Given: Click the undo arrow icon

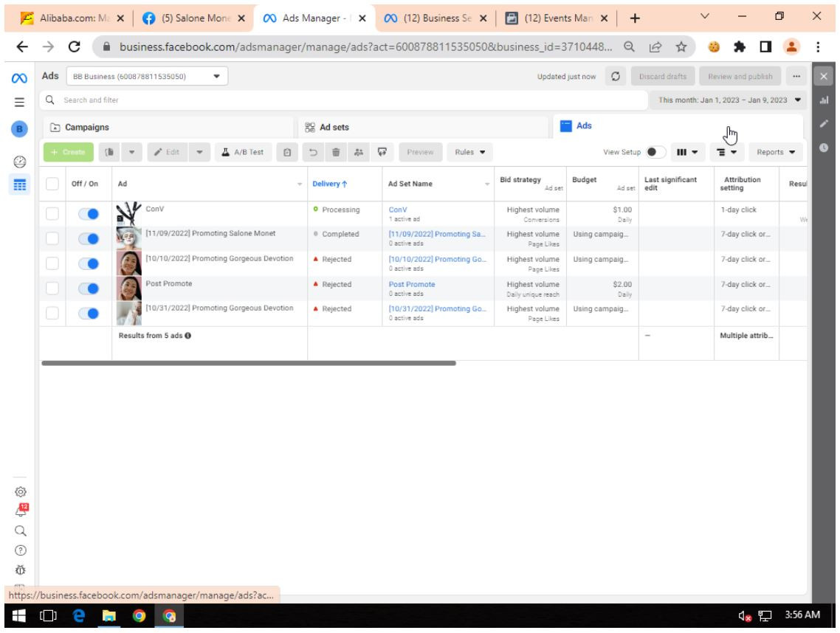Looking at the screenshot, I should [x=314, y=152].
